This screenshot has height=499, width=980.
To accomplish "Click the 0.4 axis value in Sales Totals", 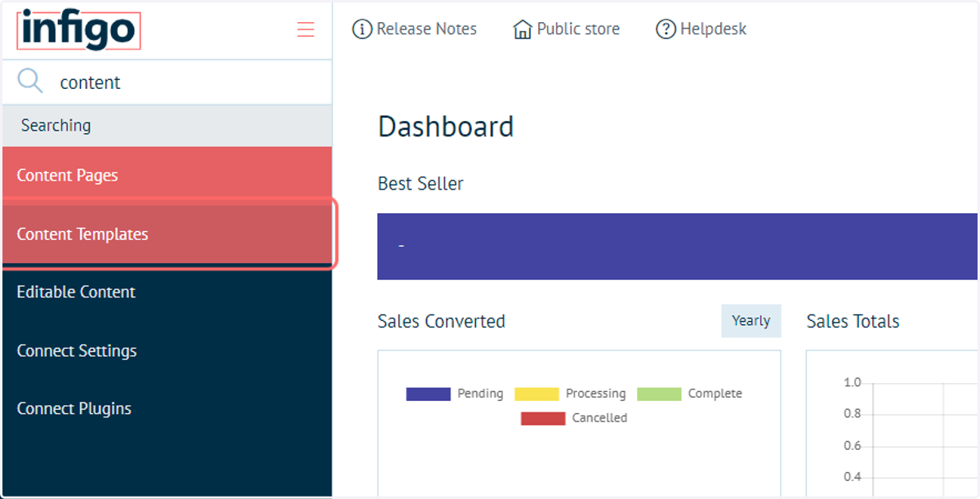I will coord(852,477).
